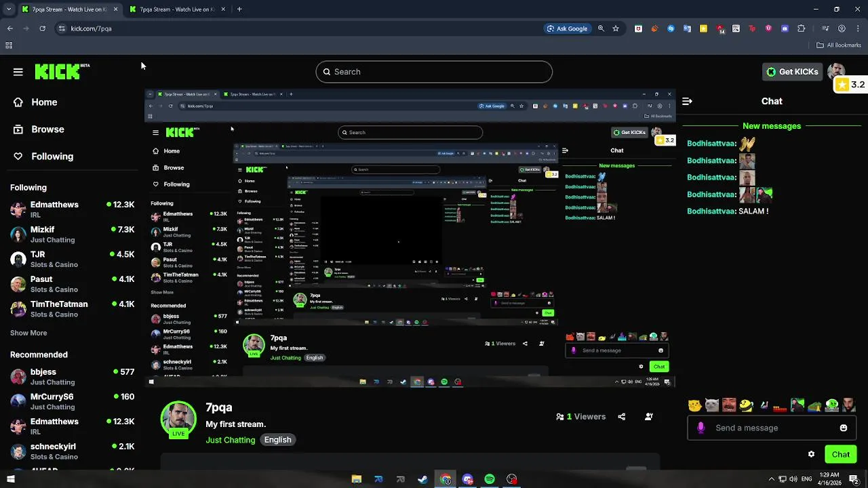Click the share stream icon

[x=622, y=417]
